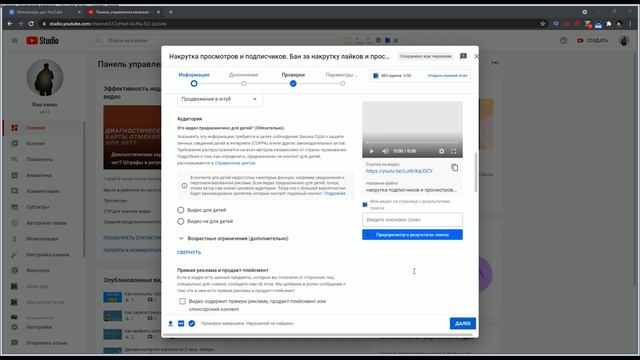The image size is (640, 360).
Task: Open the account avatar in the Studio header
Action: pyautogui.click(x=624, y=40)
